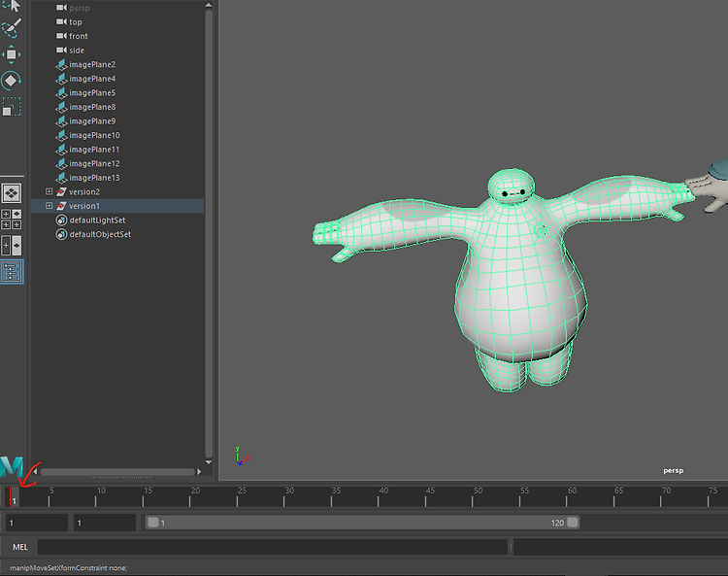This screenshot has width=728, height=576.
Task: Expand the version2 group
Action: point(49,191)
